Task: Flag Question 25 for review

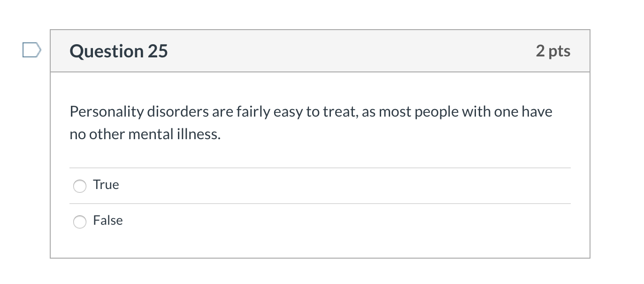Action: (32, 50)
